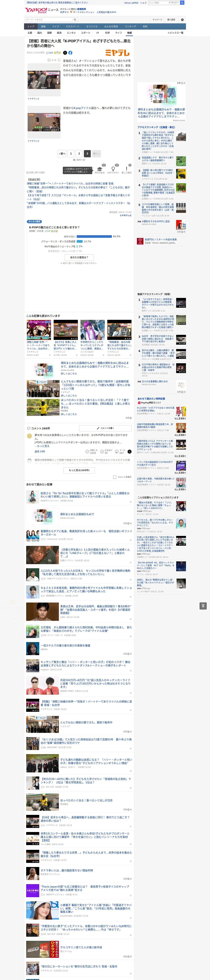
Task: Click the scroll-to-top arrow button
Action: tap(203, 606)
